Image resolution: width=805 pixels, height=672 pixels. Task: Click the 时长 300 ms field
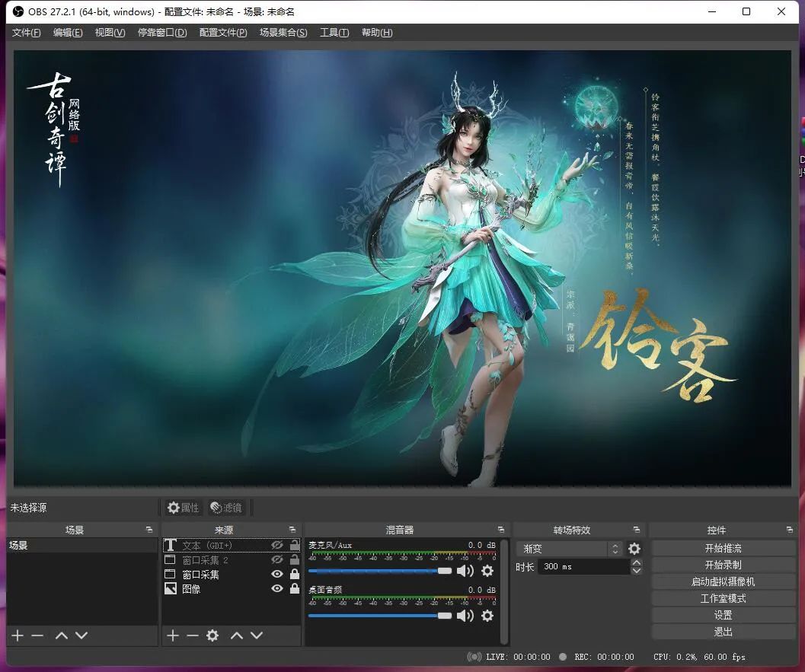(583, 566)
